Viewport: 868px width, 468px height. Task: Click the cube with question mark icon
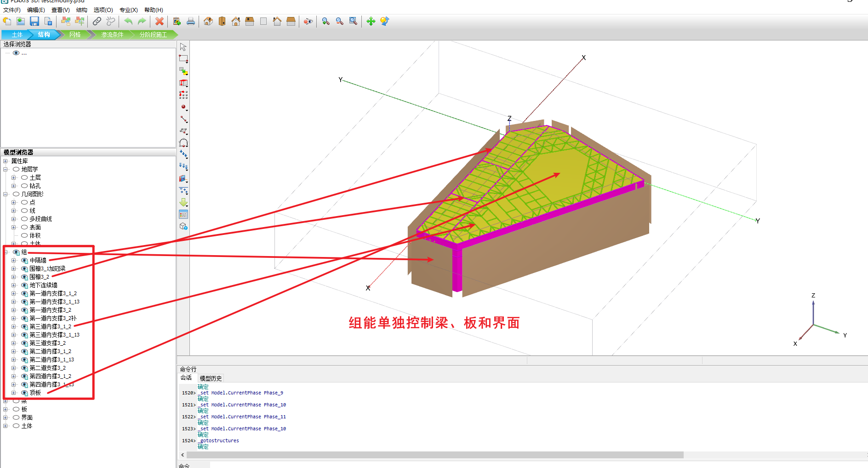(x=183, y=226)
